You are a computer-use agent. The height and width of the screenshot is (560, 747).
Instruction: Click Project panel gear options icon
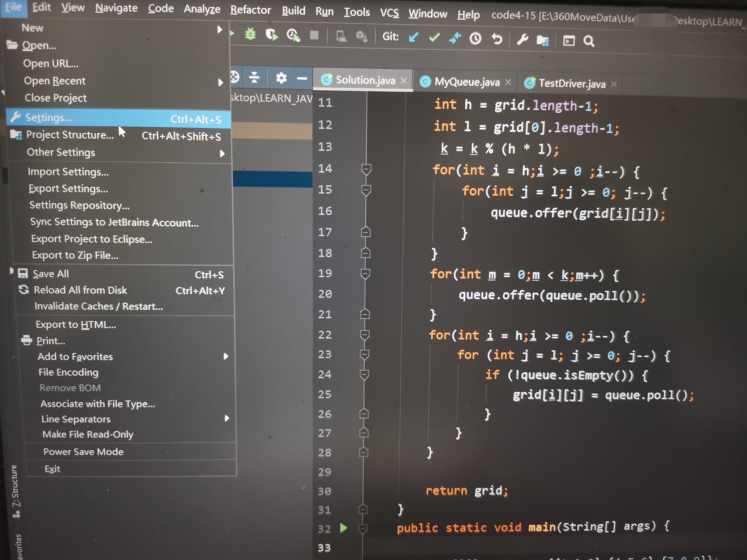(281, 78)
